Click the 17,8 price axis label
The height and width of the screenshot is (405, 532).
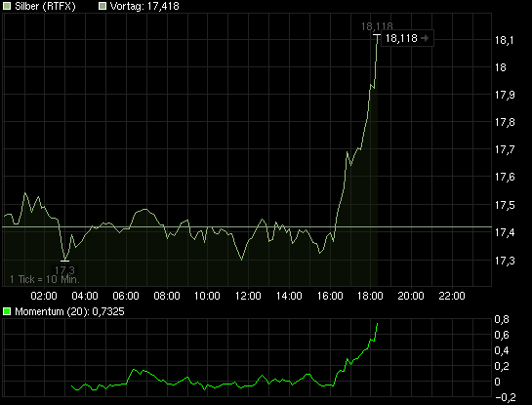[505, 122]
